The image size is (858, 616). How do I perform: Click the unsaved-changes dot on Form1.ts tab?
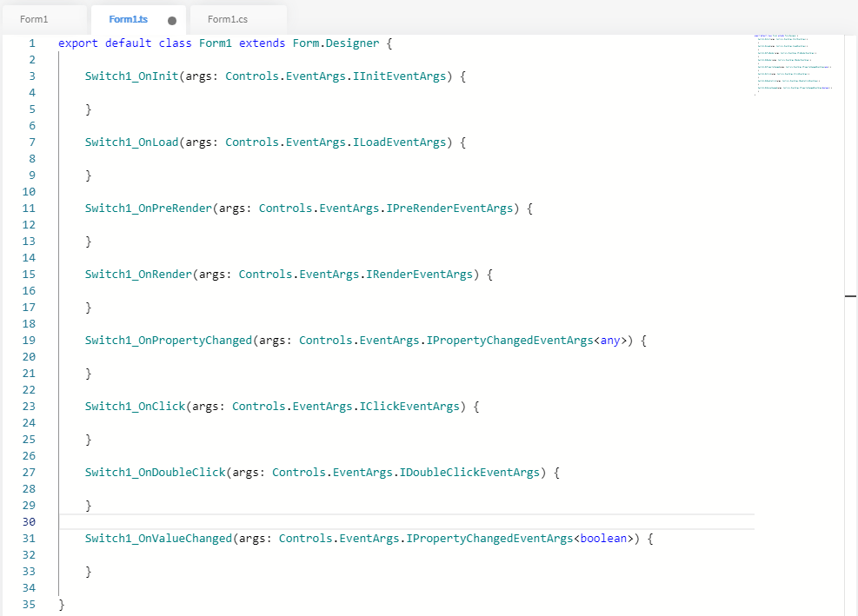point(171,20)
